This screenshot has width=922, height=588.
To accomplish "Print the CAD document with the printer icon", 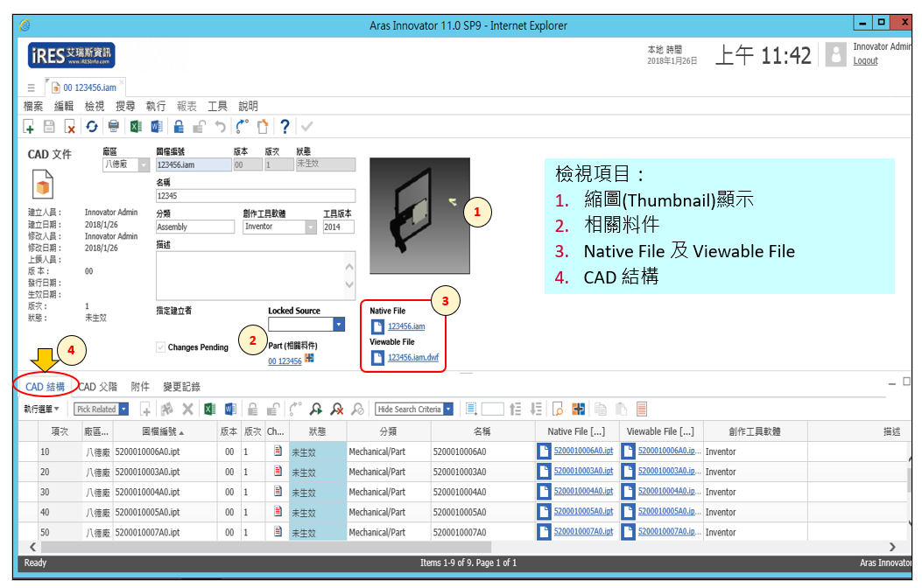I will pyautogui.click(x=114, y=126).
